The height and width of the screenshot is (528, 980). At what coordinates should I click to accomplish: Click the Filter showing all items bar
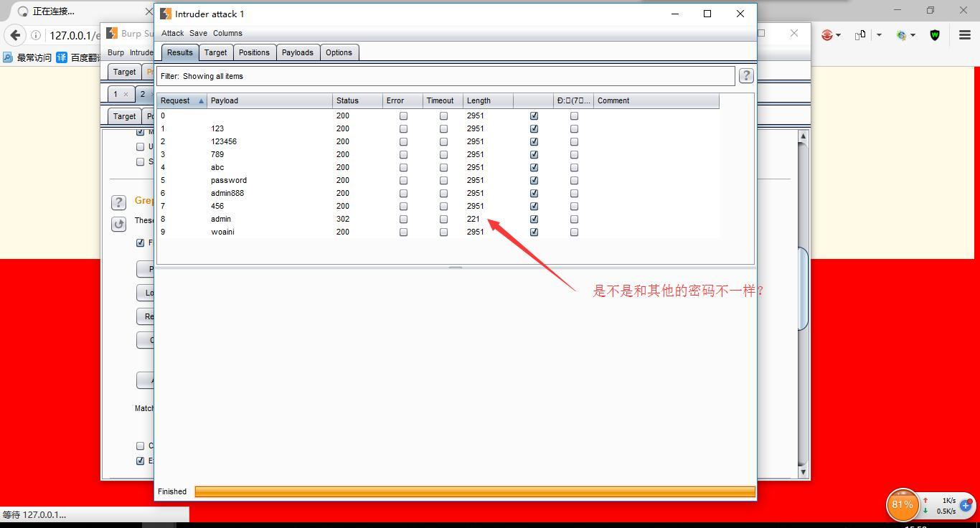coord(446,76)
